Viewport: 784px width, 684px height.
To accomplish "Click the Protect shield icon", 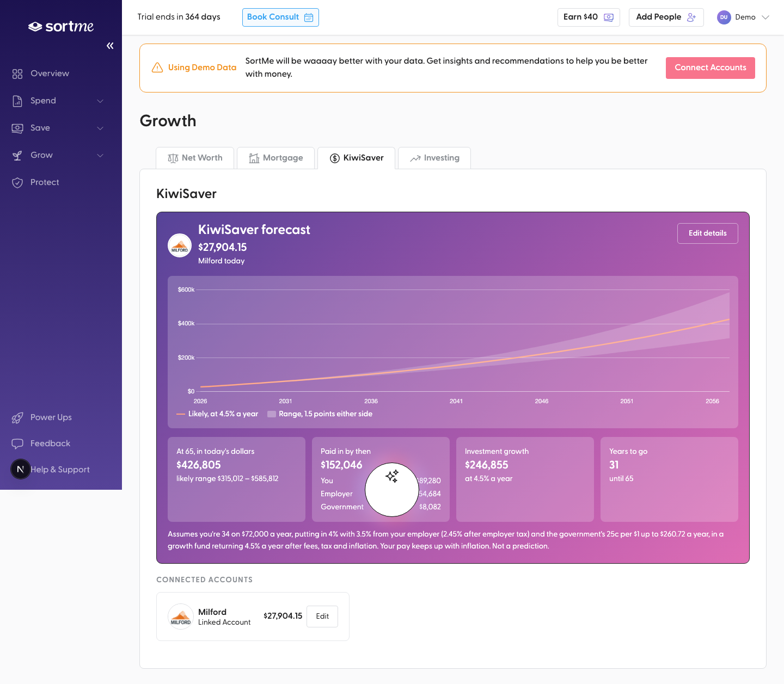I will coord(17,182).
